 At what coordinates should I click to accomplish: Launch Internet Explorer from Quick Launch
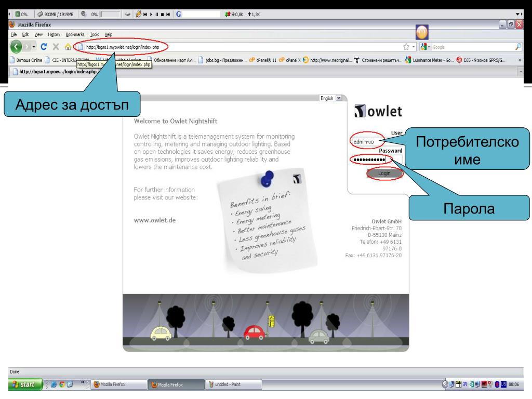pos(54,384)
